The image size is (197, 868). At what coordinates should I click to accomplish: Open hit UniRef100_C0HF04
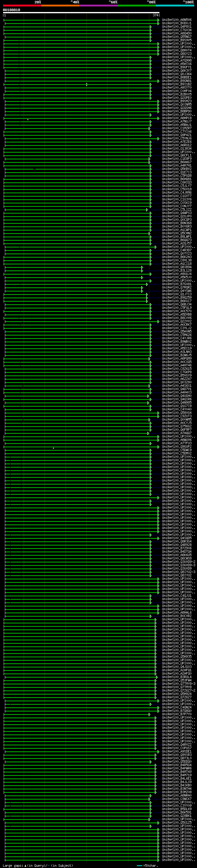coord(177,91)
